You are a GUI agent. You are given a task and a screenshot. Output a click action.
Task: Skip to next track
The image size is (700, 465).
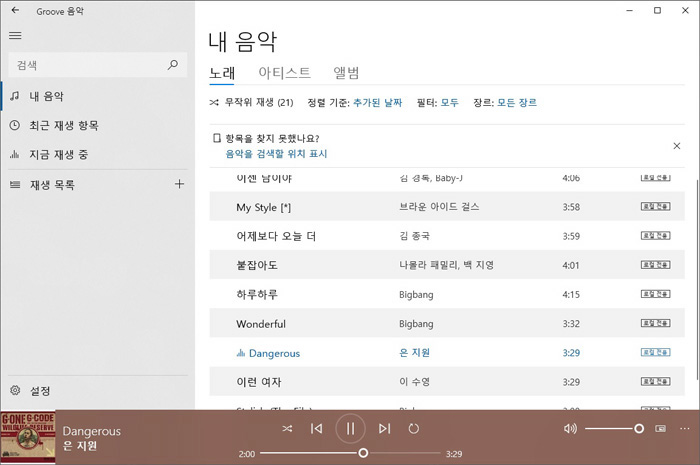coord(384,429)
